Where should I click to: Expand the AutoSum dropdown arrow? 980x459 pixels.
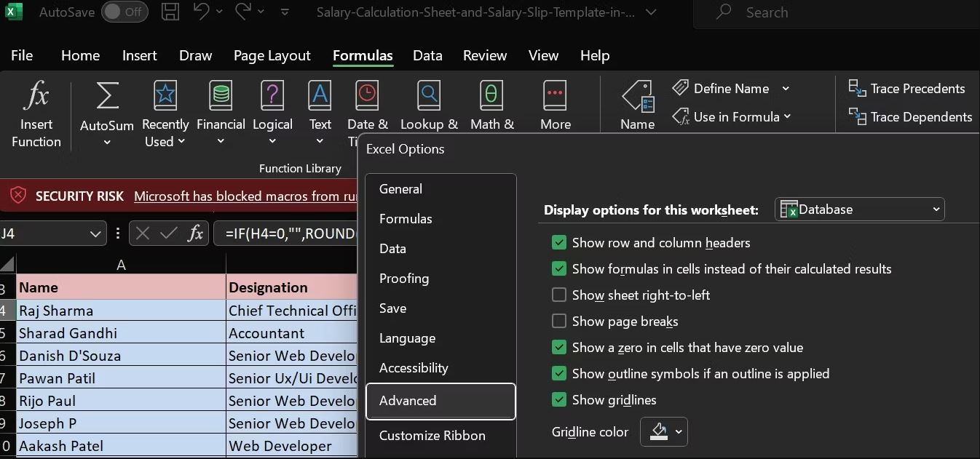(107, 143)
